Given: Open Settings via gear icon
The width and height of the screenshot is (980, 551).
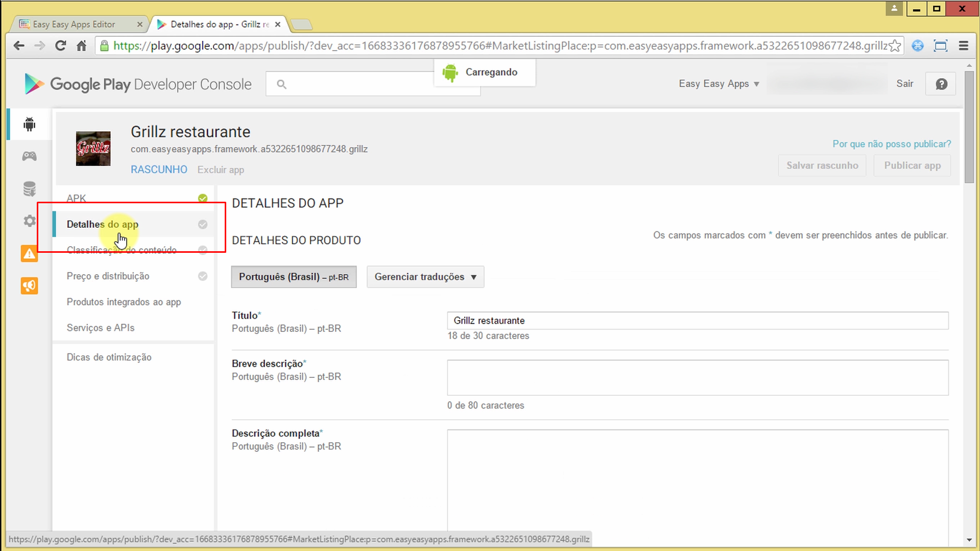Looking at the screenshot, I should [29, 221].
